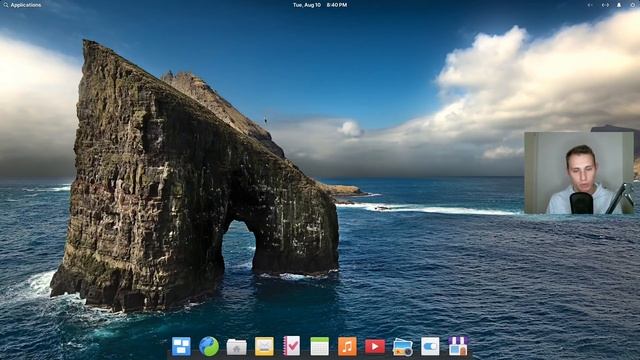640x360 pixels.
Task: Open the network indicator in top panel
Action: pyautogui.click(x=605, y=5)
